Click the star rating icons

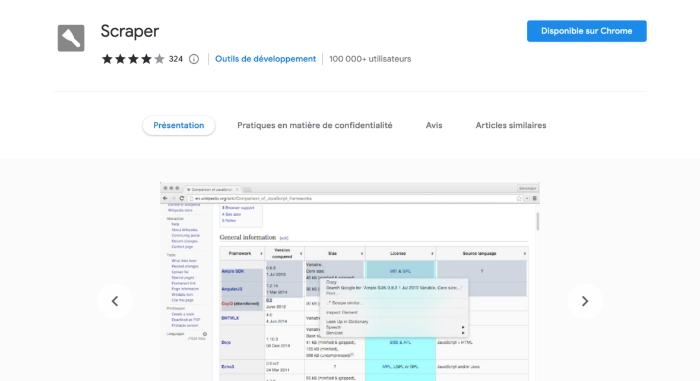coord(133,59)
